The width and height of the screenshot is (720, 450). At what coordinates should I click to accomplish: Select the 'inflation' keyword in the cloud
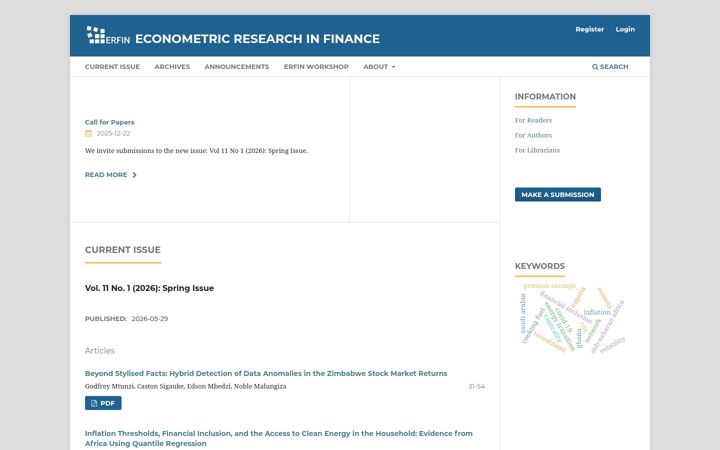tap(597, 312)
